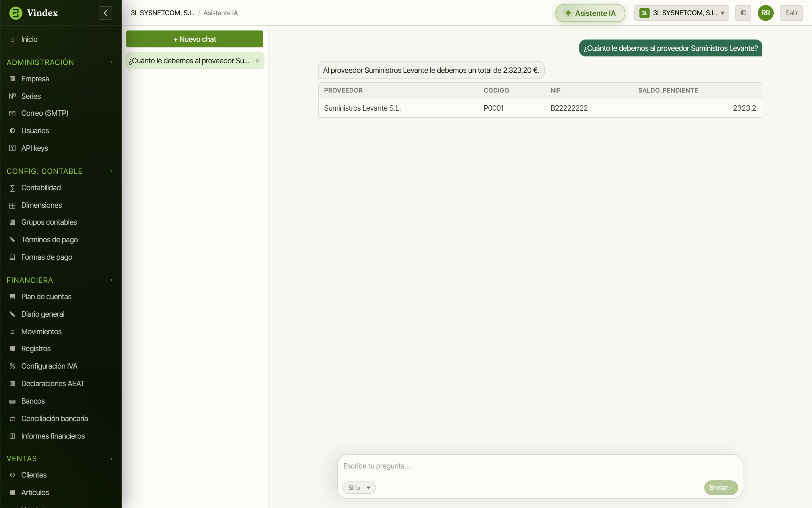Click the Registros table icon
The image size is (812, 508).
(x=12, y=349)
